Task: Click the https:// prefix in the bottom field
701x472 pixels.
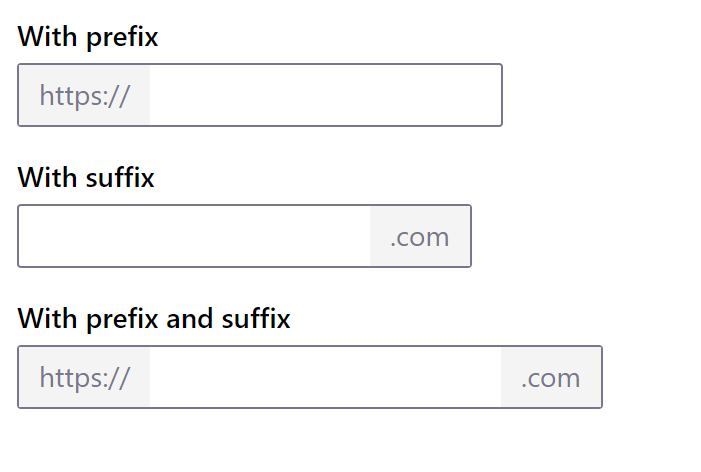Action: (x=85, y=378)
